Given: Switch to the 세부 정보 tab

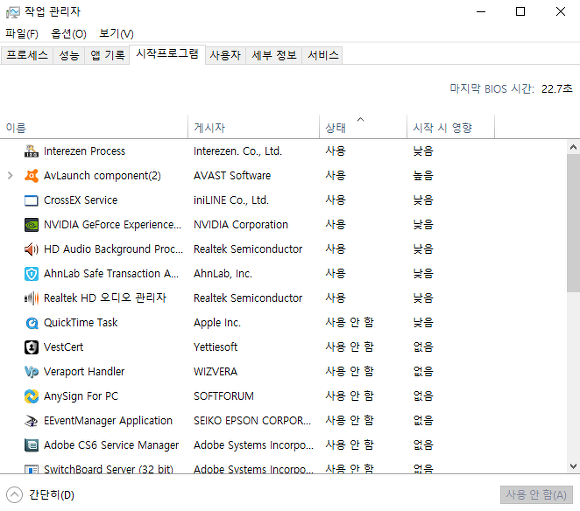Looking at the screenshot, I should (274, 56).
